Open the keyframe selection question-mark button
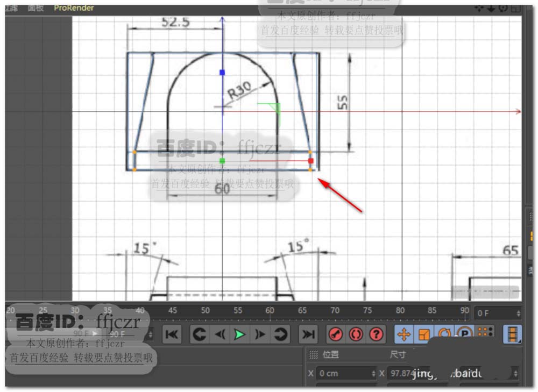Image resolution: width=538 pixels, height=392 pixels. point(376,334)
